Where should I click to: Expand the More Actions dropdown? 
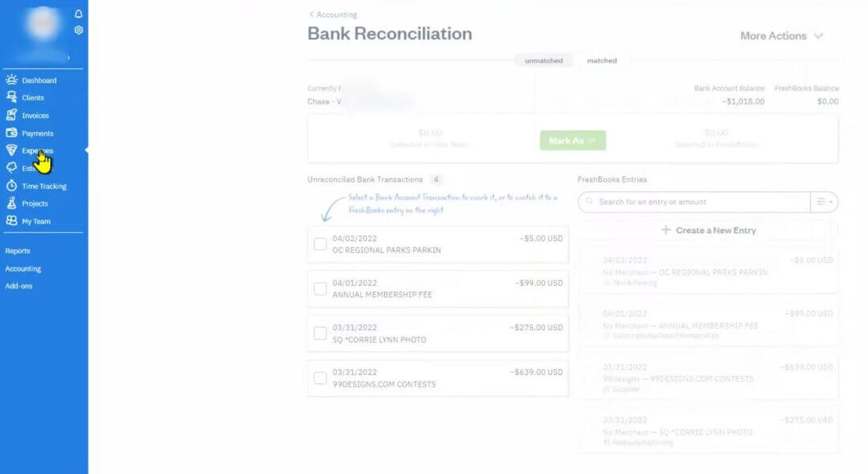coord(781,35)
